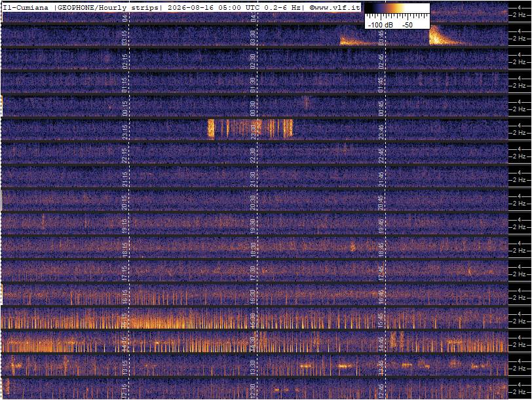532x400 pixels.
Task: Click the 12:45 time label
Action: click(381, 391)
